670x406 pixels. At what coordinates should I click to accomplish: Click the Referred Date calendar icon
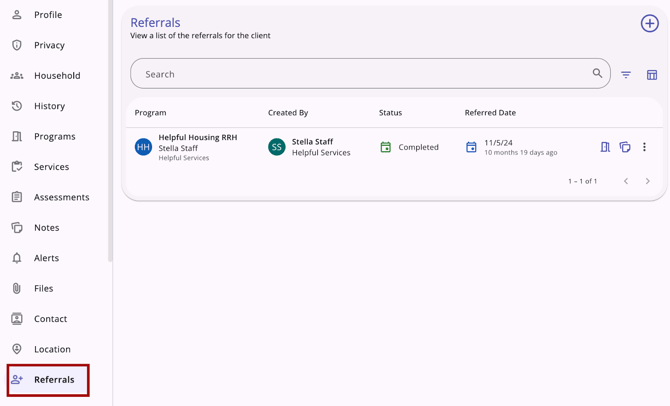(x=471, y=147)
